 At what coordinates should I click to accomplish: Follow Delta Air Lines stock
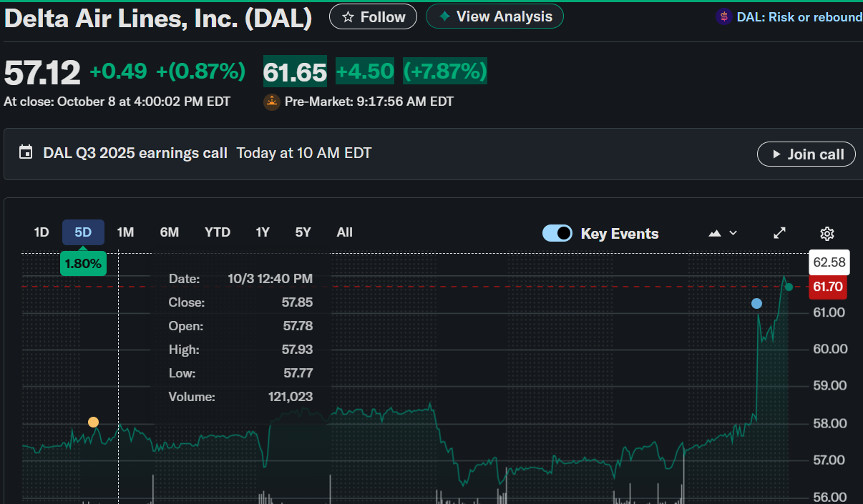pyautogui.click(x=373, y=16)
